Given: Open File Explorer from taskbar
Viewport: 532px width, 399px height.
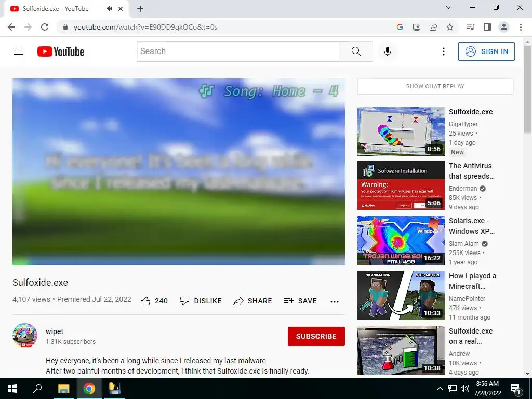Looking at the screenshot, I should (x=63, y=389).
